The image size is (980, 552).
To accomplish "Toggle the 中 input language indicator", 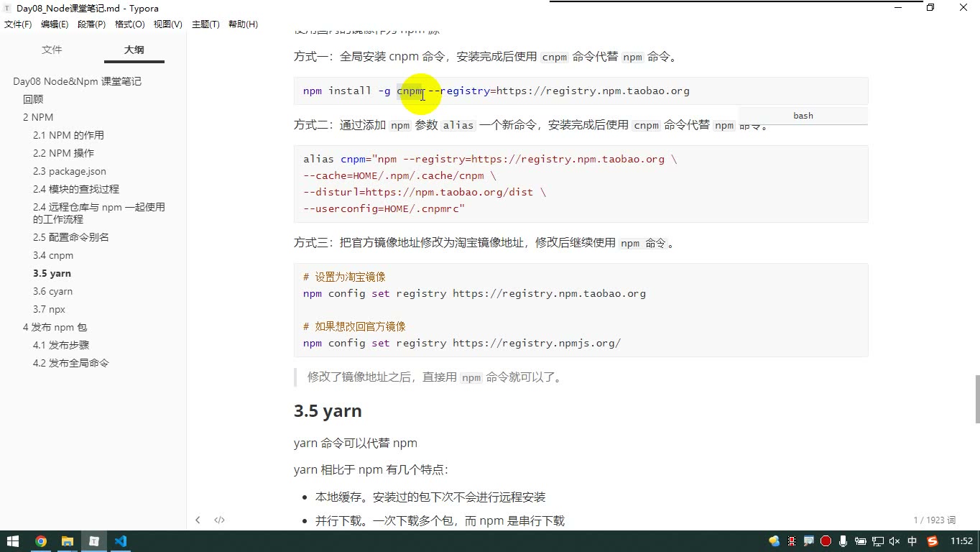I will point(912,541).
